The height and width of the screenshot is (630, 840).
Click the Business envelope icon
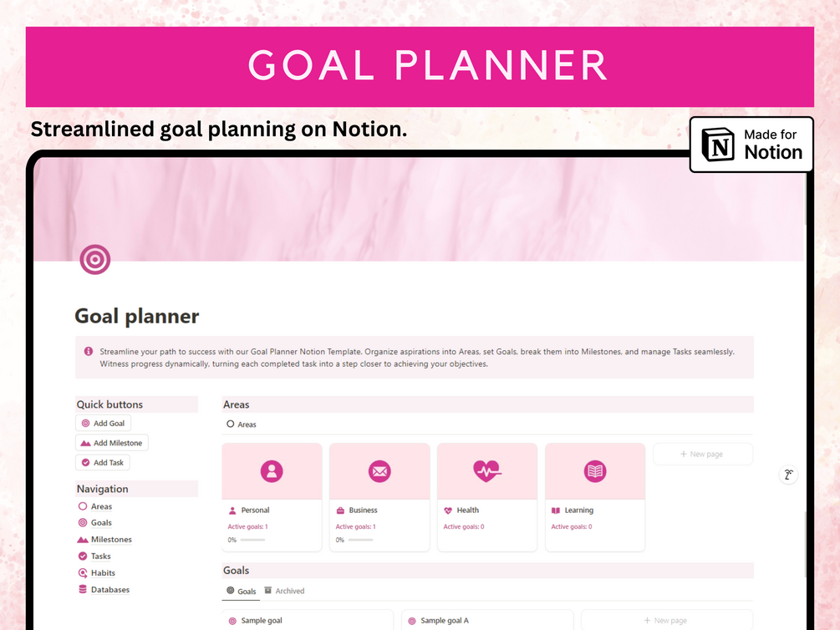pos(379,471)
